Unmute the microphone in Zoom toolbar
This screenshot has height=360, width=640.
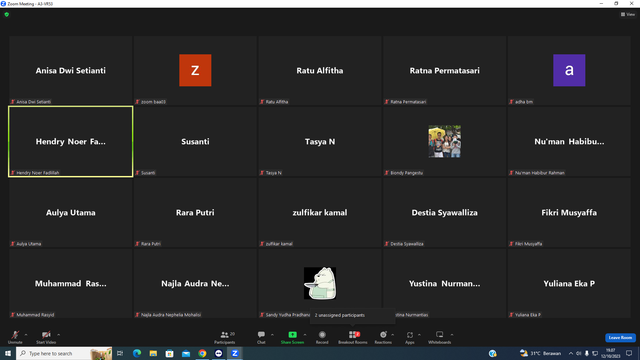[x=15, y=337]
